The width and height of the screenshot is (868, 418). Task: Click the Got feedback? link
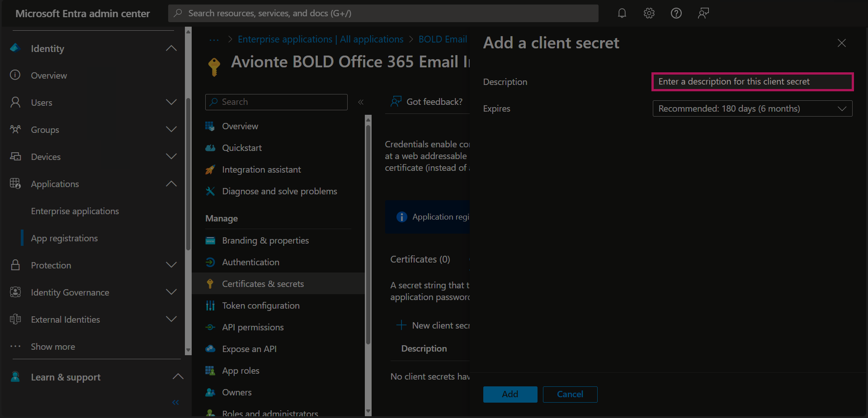(427, 102)
